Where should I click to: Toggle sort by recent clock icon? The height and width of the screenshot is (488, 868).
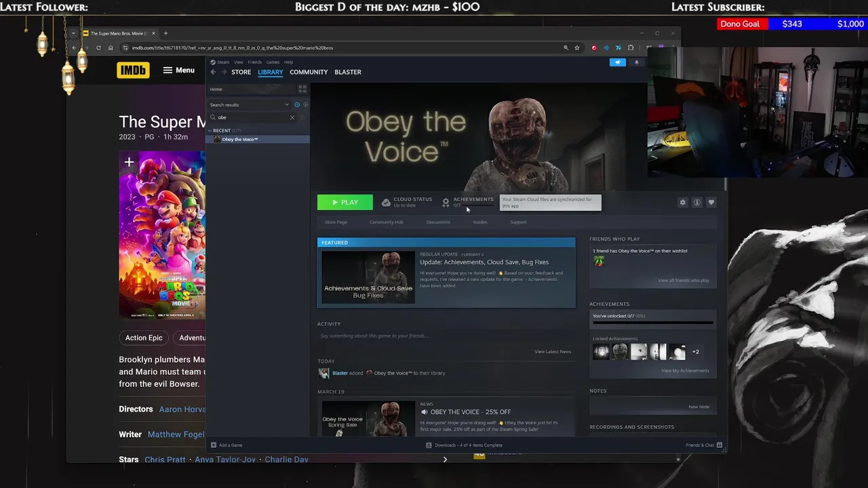[297, 104]
